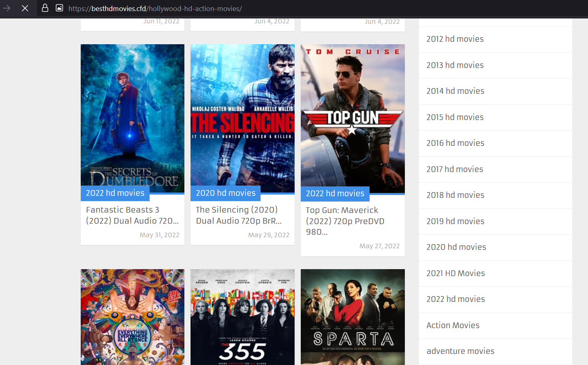Open the 355 movie poster
The width and height of the screenshot is (588, 365).
click(243, 317)
